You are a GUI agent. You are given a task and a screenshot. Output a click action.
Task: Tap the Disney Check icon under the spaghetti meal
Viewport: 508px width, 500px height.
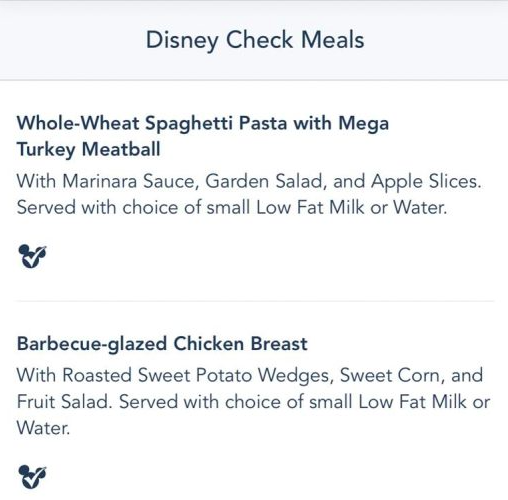32,256
